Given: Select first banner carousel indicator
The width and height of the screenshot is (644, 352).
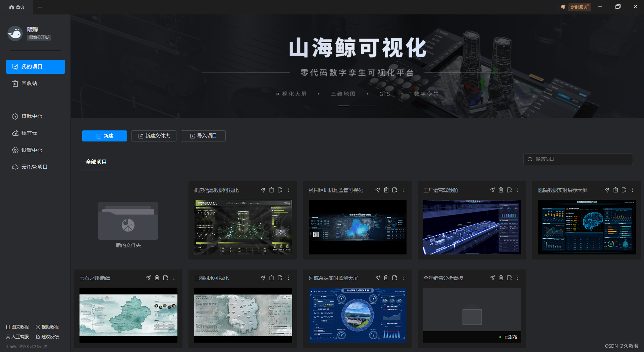Looking at the screenshot, I should [343, 106].
